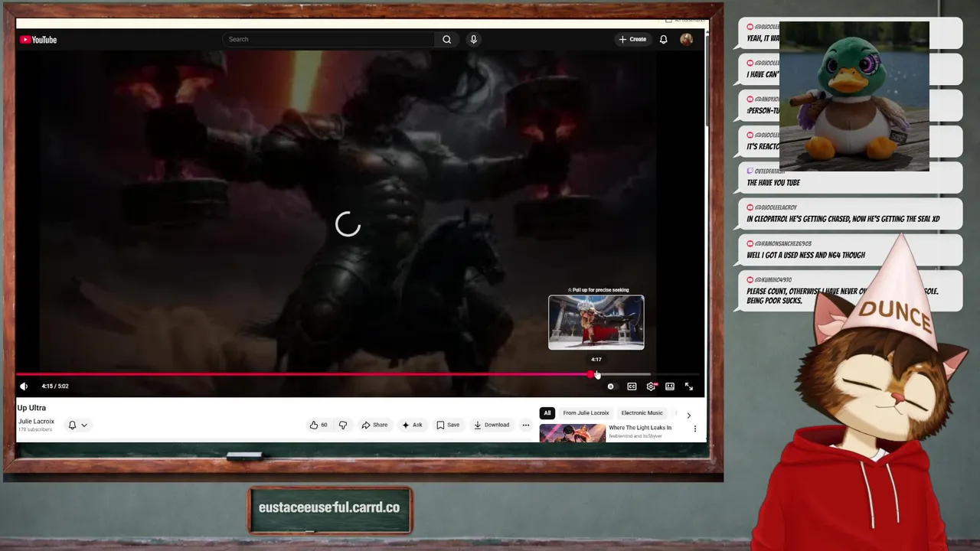Download the video
The width and height of the screenshot is (980, 551).
coord(491,425)
